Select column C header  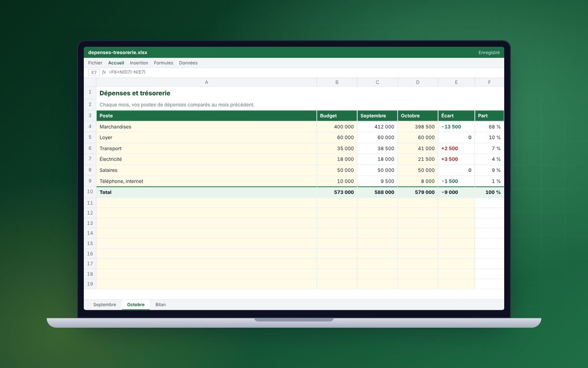pyautogui.click(x=377, y=82)
